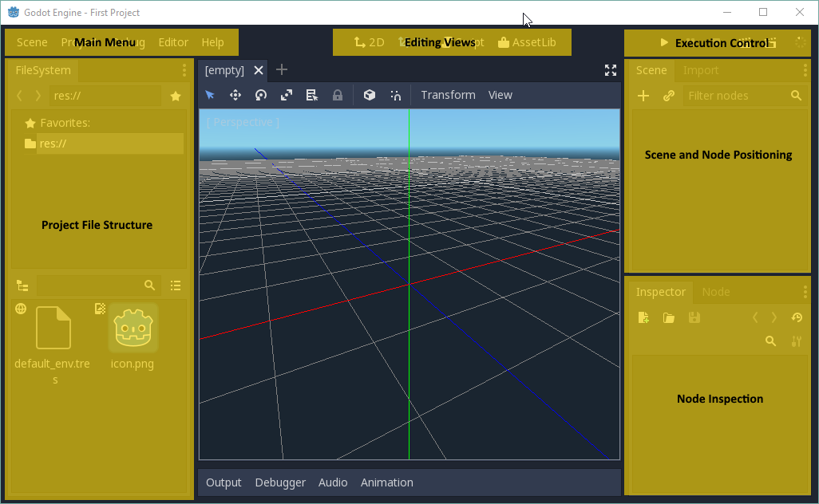
Task: Open the Scene menu in menu bar
Action: (x=32, y=42)
